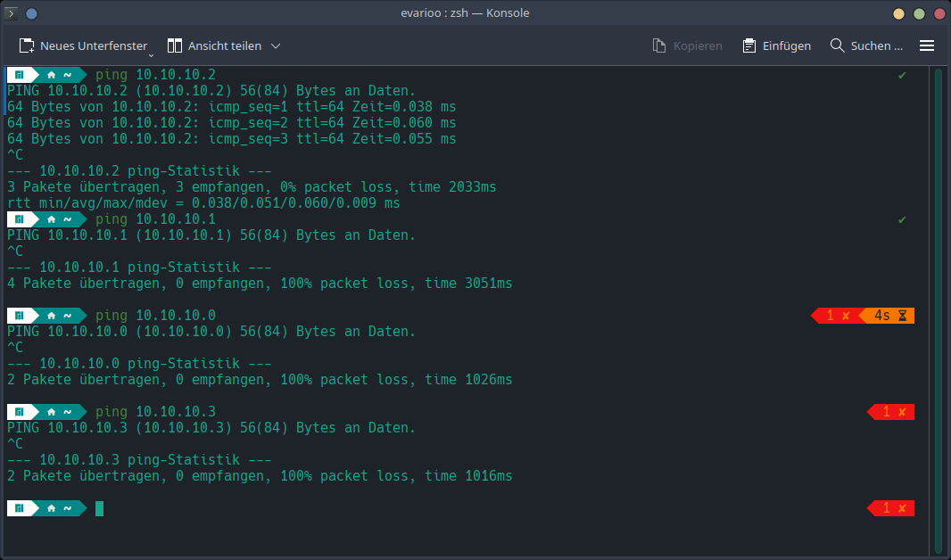
Task: Open search with the Suchen magnifier icon
Action: click(x=837, y=45)
